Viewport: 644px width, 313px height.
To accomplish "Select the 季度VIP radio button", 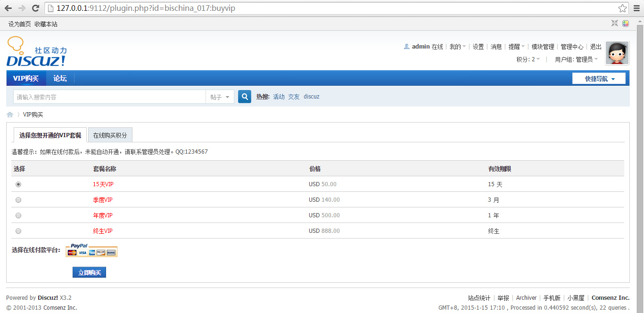I will pos(18,200).
